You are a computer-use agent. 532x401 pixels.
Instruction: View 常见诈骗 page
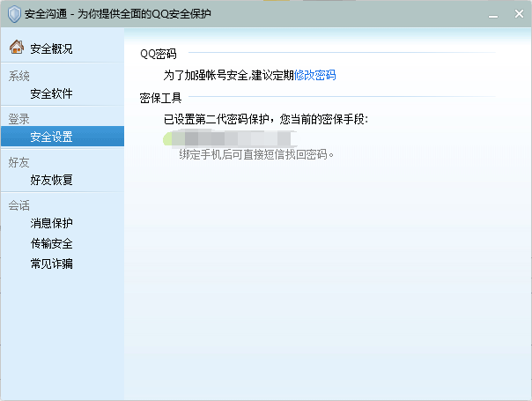(x=51, y=264)
